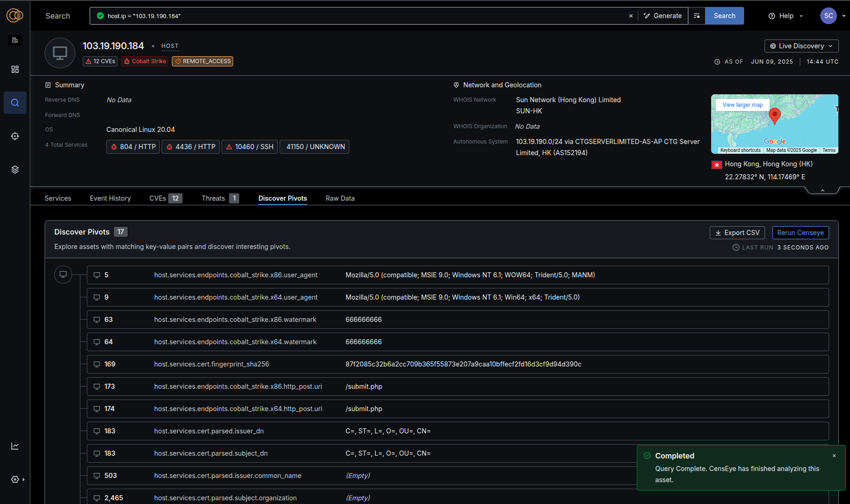Dismiss the Completed notification
Screen dimensions: 850x504
[x=834, y=456]
